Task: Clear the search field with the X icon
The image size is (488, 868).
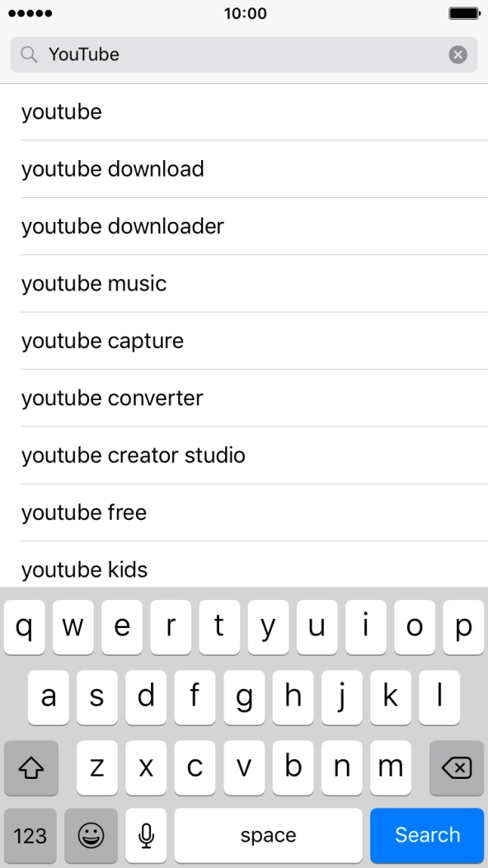Action: (459, 54)
